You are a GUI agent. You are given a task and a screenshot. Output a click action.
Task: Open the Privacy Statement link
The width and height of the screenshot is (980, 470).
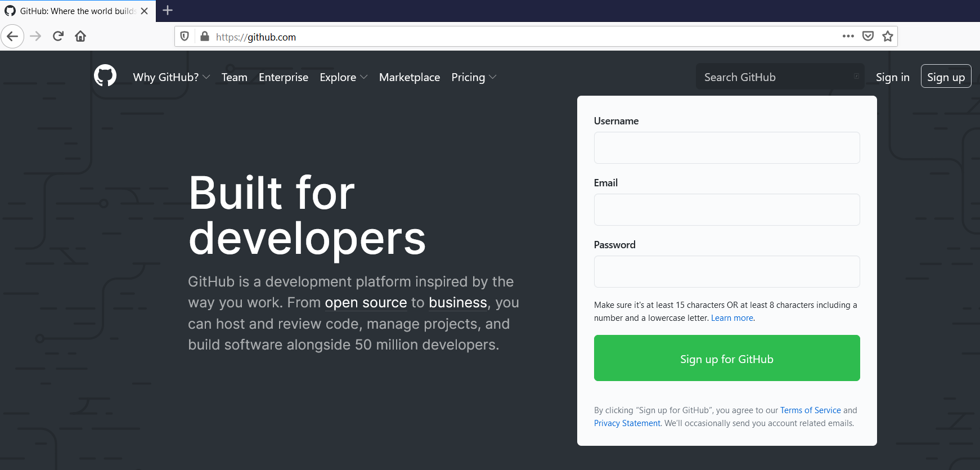[627, 423]
